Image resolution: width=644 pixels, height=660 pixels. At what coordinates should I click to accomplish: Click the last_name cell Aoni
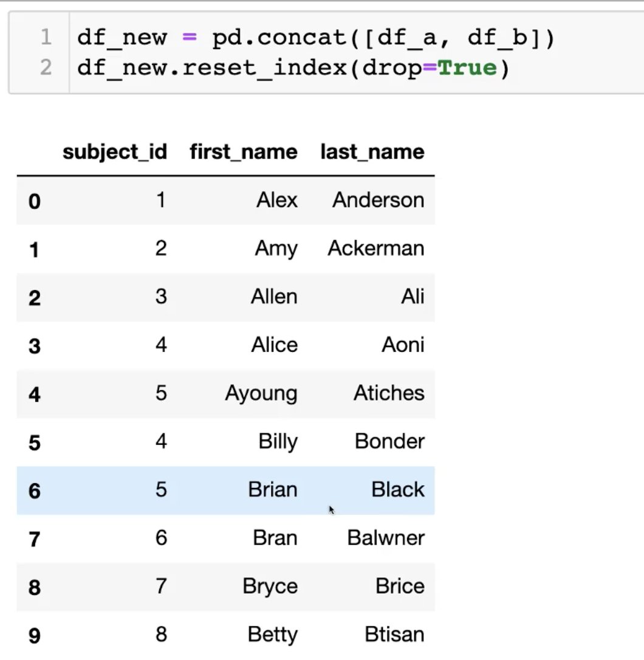[403, 345]
